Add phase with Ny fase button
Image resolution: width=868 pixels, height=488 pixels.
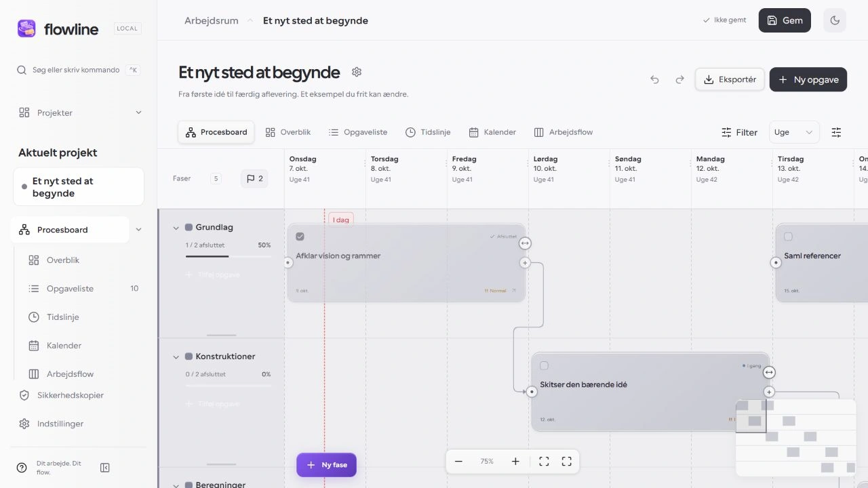(x=326, y=465)
